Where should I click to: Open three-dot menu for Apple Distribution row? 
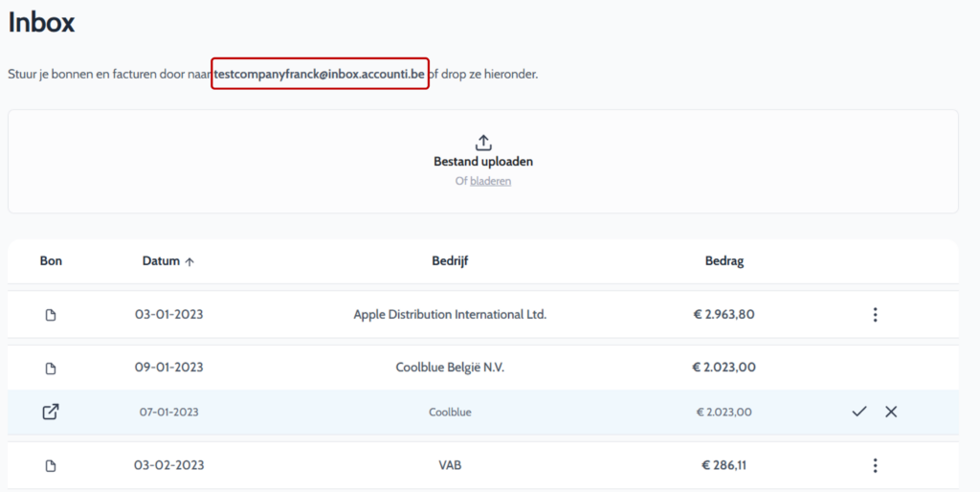click(875, 315)
